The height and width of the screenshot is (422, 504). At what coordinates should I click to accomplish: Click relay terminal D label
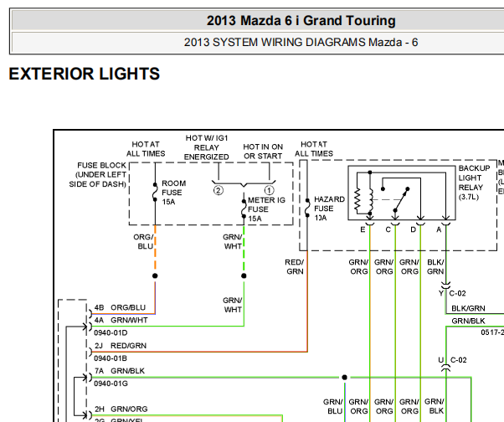pyautogui.click(x=413, y=229)
